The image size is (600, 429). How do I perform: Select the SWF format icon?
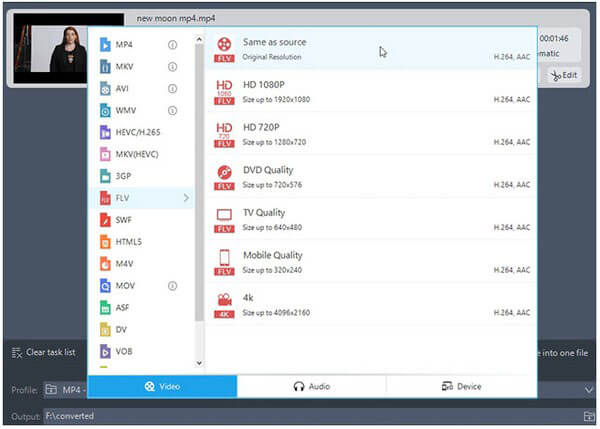click(x=105, y=220)
